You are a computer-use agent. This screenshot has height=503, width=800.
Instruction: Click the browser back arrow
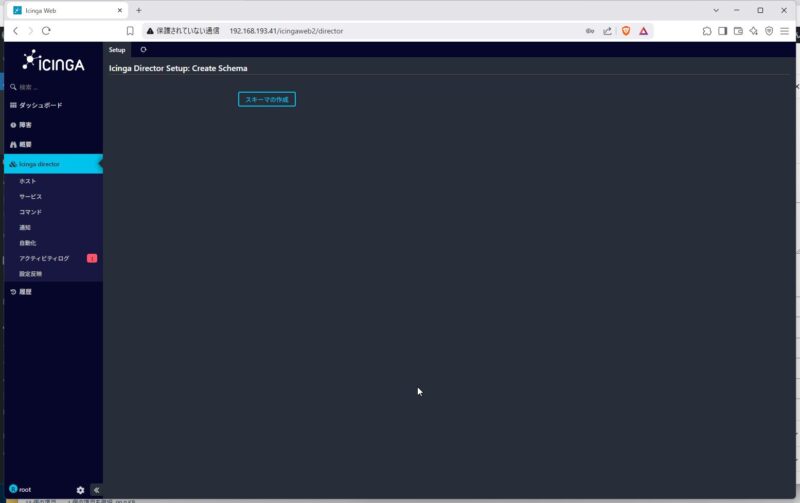tap(16, 31)
